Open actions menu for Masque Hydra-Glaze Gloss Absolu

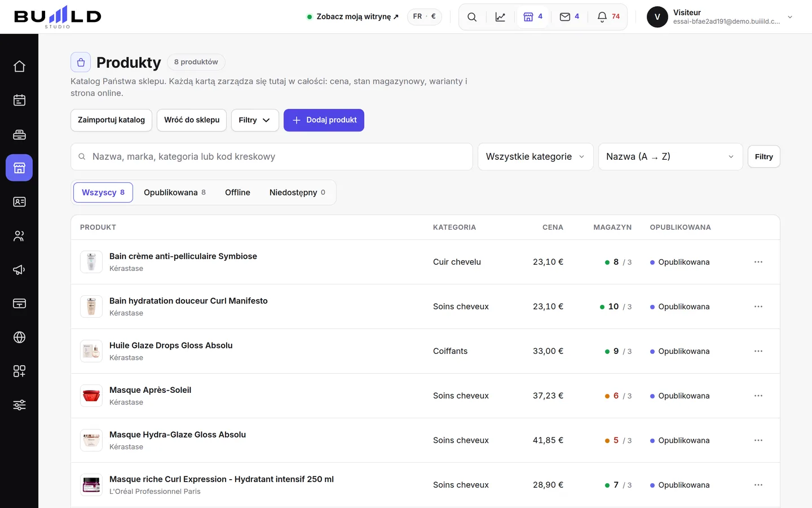pos(758,440)
